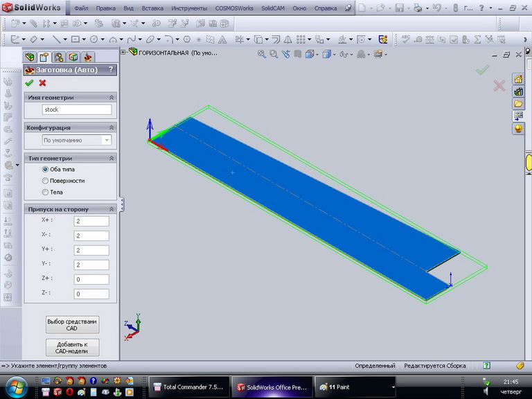Click the Mass Properties scales icon
Screen dimensions: 532x399
tap(429, 39)
